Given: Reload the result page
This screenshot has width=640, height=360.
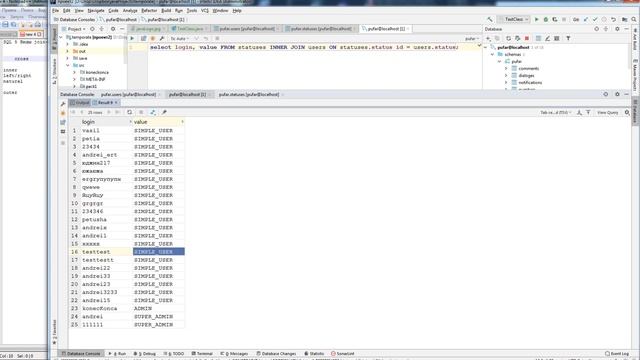Looking at the screenshot, I should (x=129, y=112).
